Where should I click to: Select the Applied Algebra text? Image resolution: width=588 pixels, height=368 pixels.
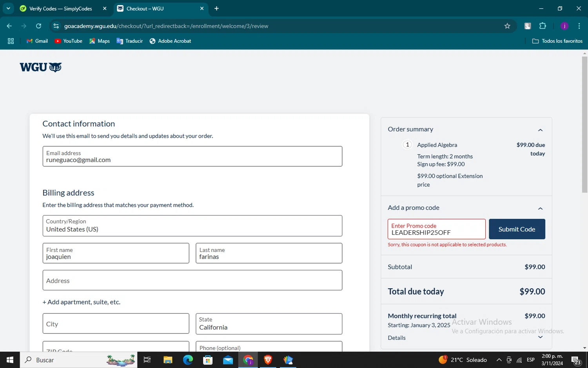(437, 145)
